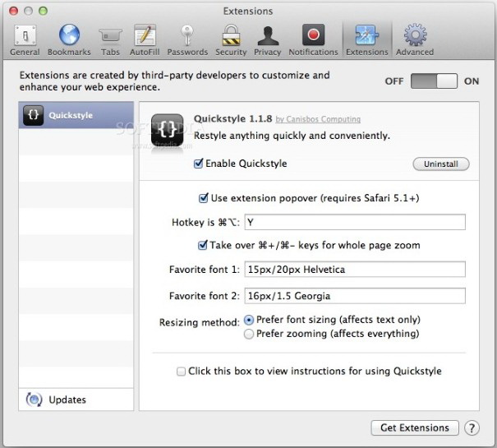The image size is (497, 448).
Task: Toggle the extensions OFF/ON switch
Action: (x=434, y=81)
